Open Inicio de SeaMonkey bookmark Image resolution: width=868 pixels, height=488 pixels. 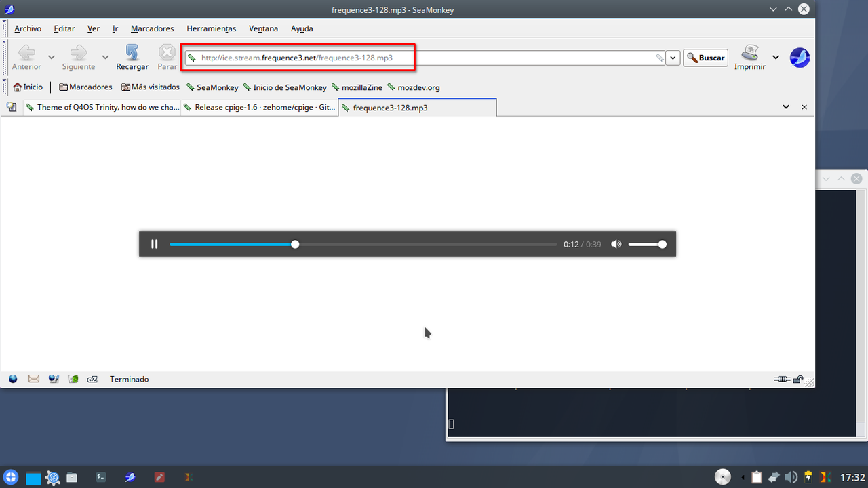coord(285,87)
